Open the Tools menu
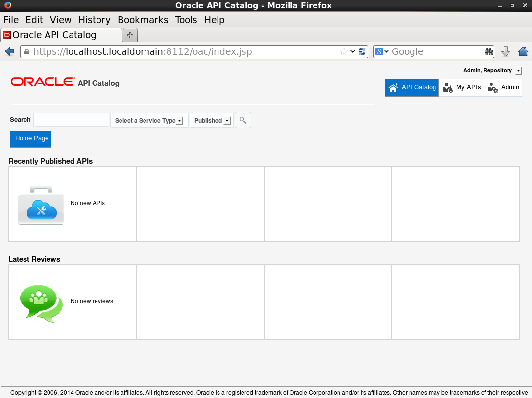Viewport: 532px width, 398px height. pos(186,20)
